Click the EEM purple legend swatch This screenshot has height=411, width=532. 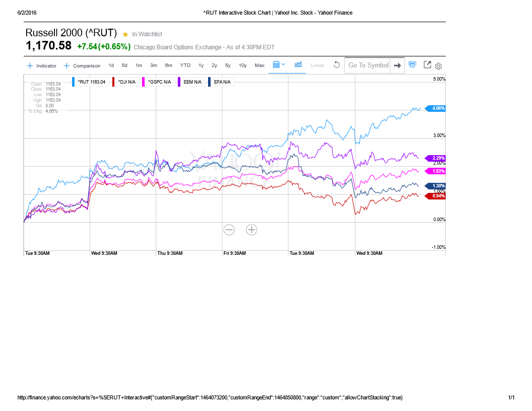(x=179, y=82)
